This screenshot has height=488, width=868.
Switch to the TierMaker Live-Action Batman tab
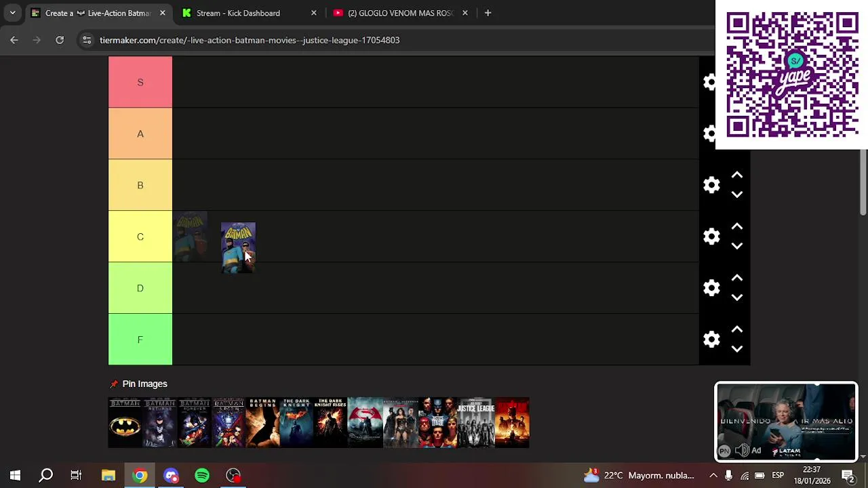(x=98, y=13)
